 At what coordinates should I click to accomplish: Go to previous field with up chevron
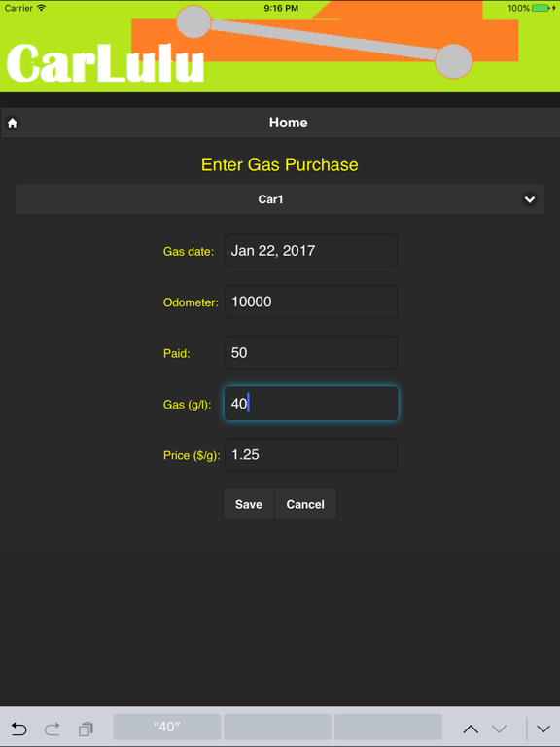[471, 729]
